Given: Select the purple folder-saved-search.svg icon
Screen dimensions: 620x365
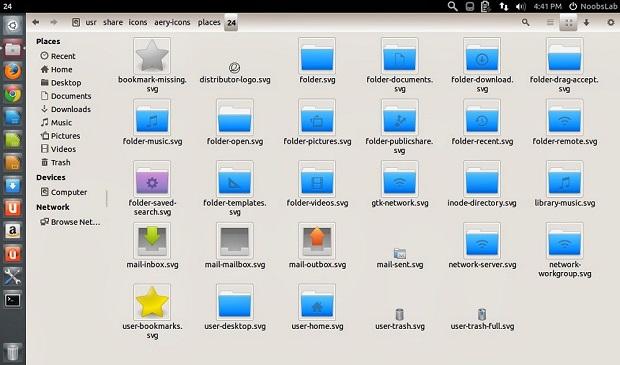Looking at the screenshot, I should 152,179.
